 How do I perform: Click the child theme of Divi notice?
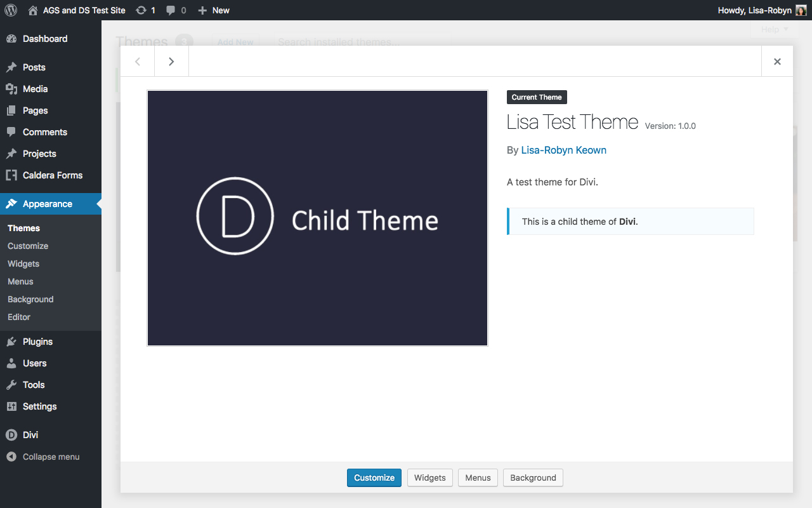point(631,222)
